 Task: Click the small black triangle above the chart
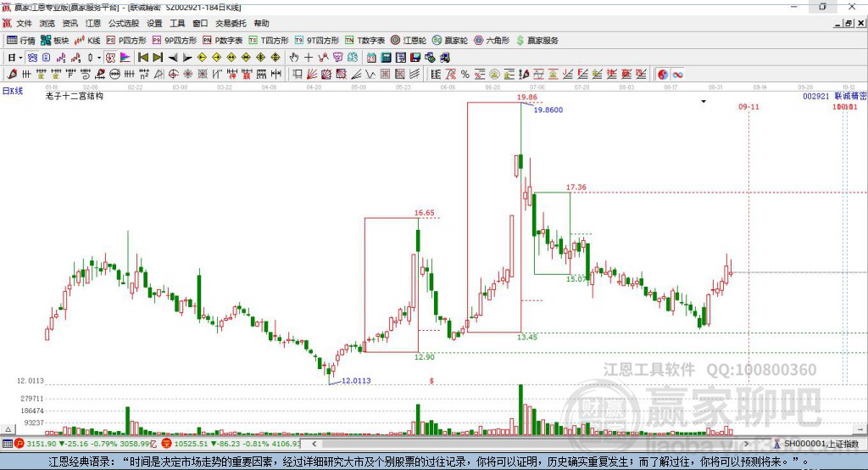coord(704,102)
